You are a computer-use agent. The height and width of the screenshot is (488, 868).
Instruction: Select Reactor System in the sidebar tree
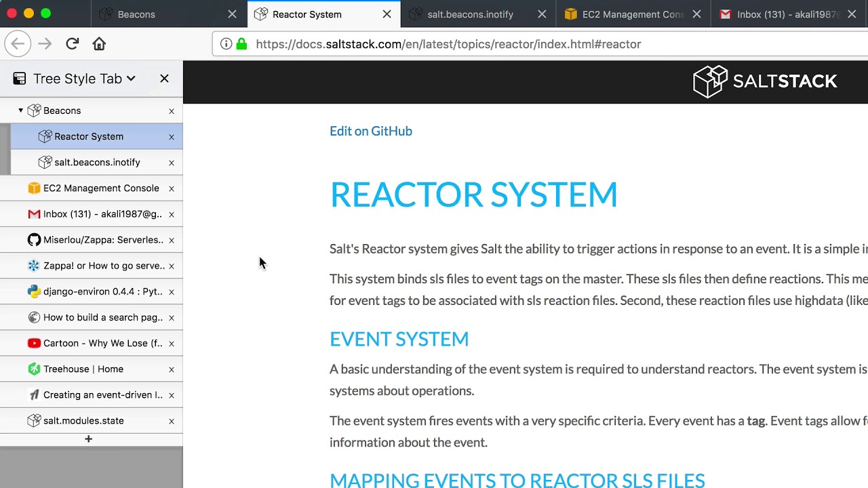click(x=97, y=136)
